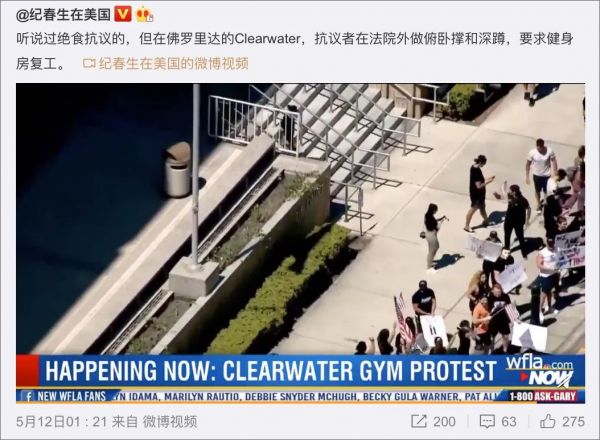Click the comment bubble icon
The image size is (600, 440).
487,422
